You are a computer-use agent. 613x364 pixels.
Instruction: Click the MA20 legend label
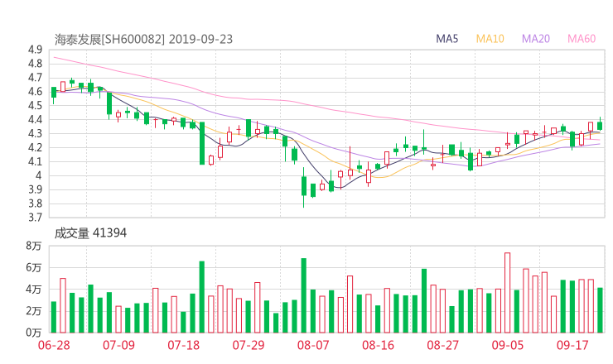pos(536,39)
